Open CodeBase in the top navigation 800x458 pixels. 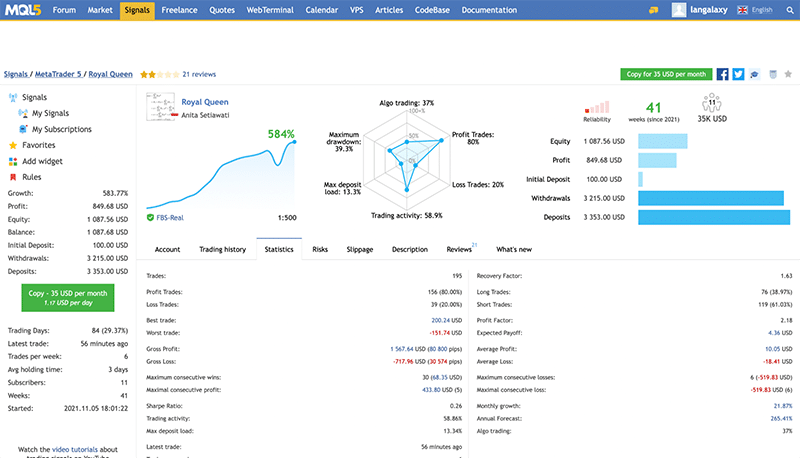(x=432, y=10)
